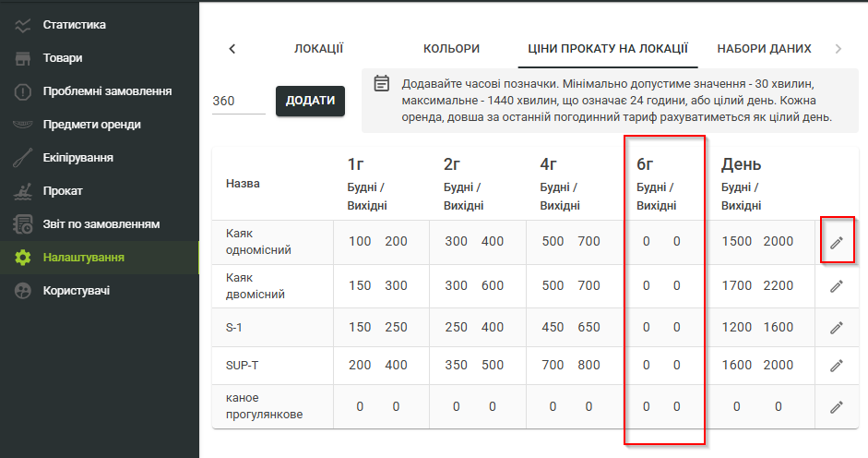Click the calendar note icon in the info box
This screenshot has height=458, width=868.
[381, 83]
